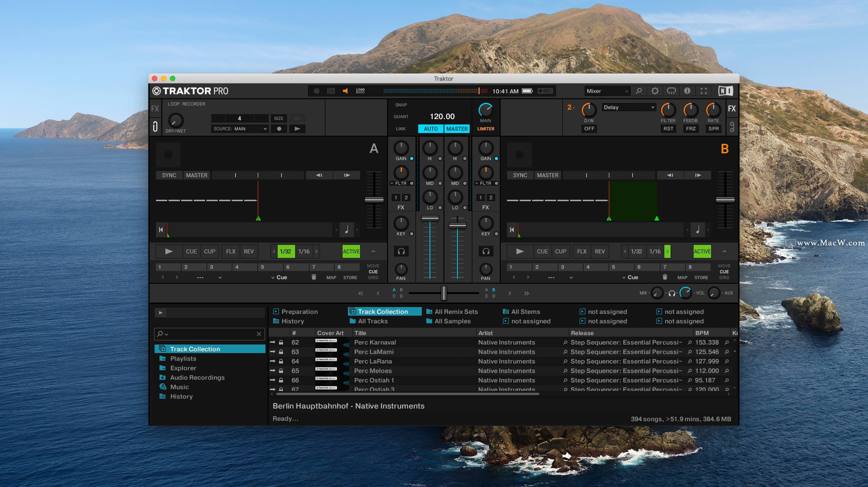868x487 pixels.
Task: Click the left FX panel icon
Action: click(155, 109)
